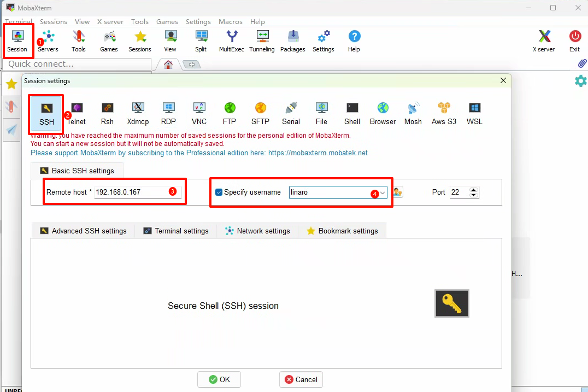Screen dimensions: 588x392
Task: Click the Cancel button
Action: tap(301, 379)
